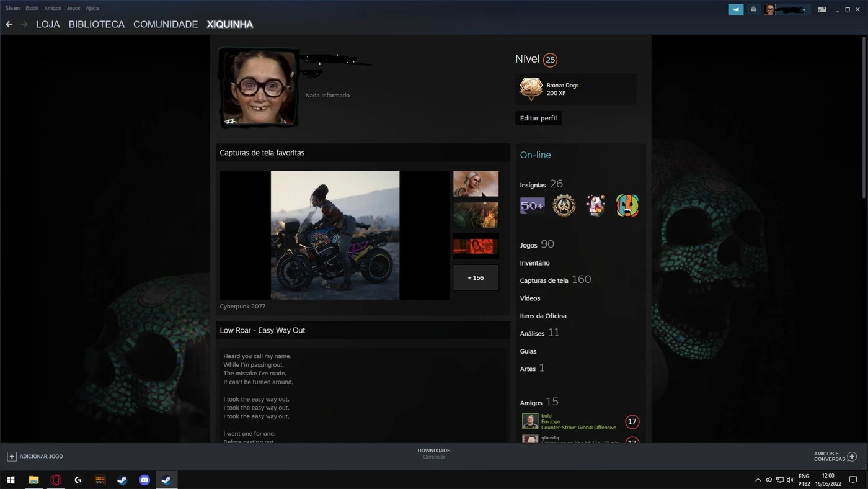
Task: Open the envelope inbox icon
Action: (753, 9)
